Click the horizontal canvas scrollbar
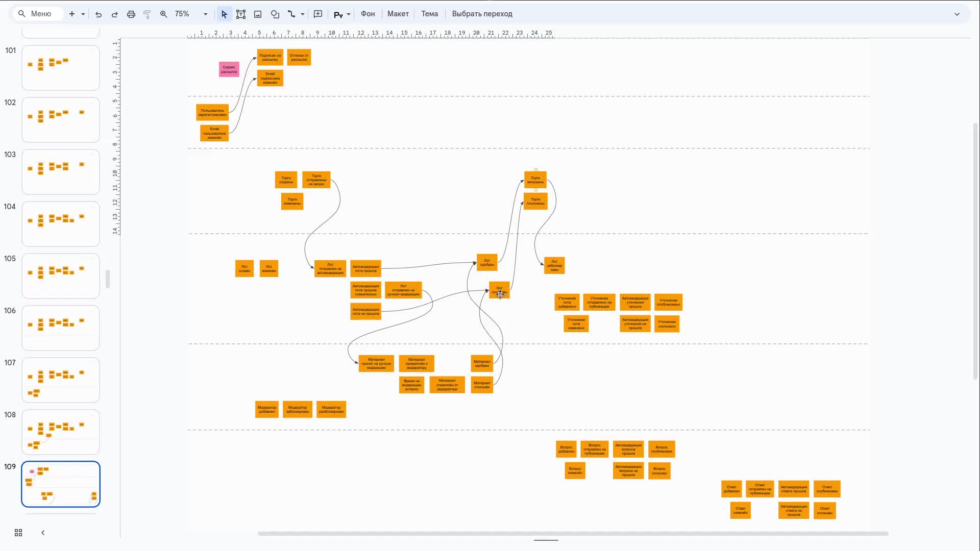980x551 pixels. click(573, 534)
